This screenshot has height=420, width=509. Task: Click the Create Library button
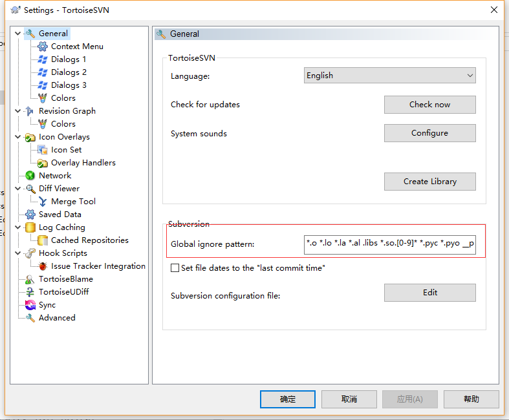click(430, 182)
